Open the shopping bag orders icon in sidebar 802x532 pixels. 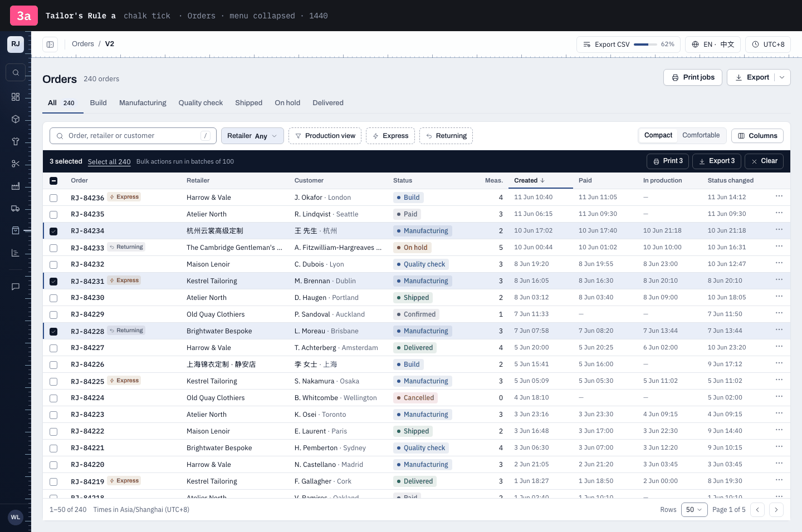coord(16,230)
